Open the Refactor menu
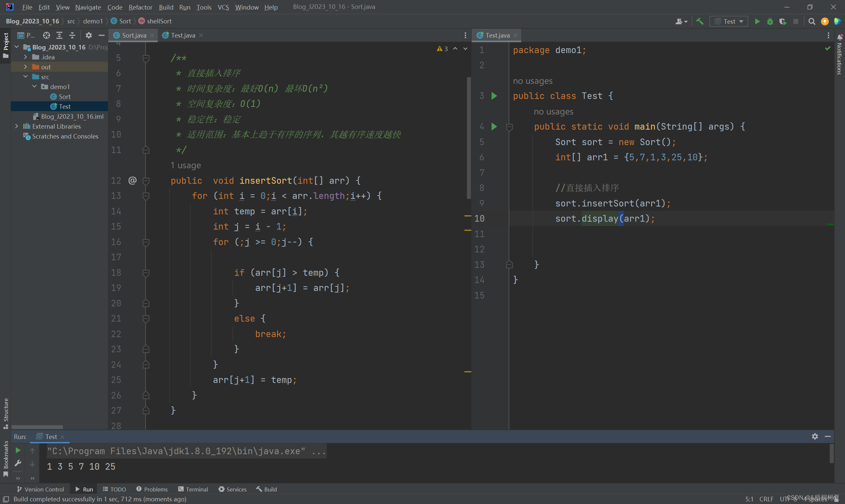The image size is (845, 504). point(140,7)
